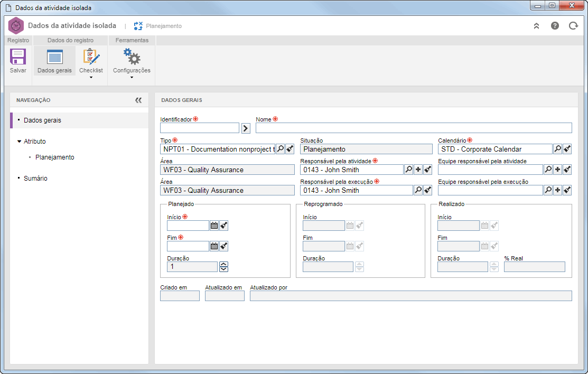Click the Equipe responsável pela execução field
Viewport: 588px width, 374px height.
(x=490, y=190)
